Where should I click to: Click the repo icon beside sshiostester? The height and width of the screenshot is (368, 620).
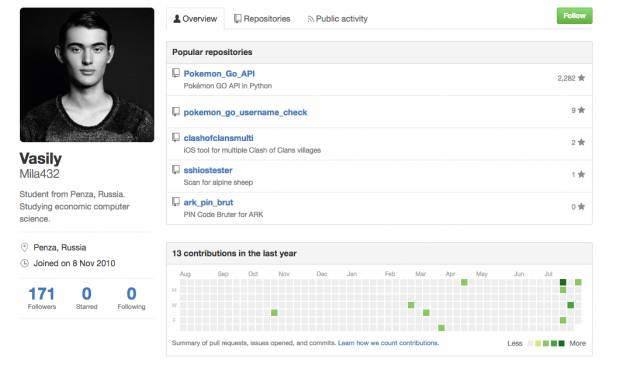click(176, 170)
